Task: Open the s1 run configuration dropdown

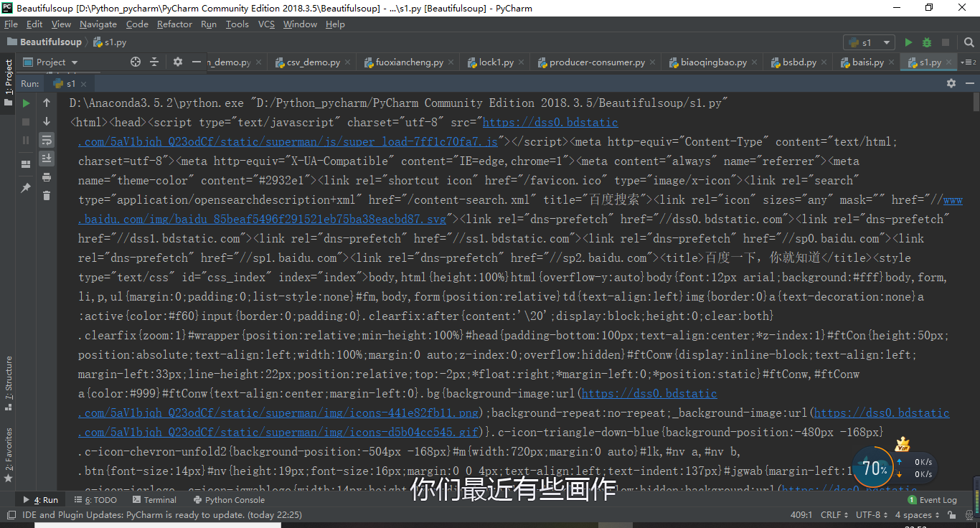Action: click(x=869, y=42)
